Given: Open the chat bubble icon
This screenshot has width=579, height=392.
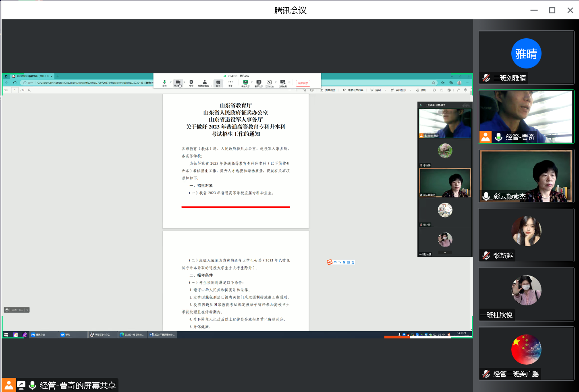Looking at the screenshot, I should point(218,82).
